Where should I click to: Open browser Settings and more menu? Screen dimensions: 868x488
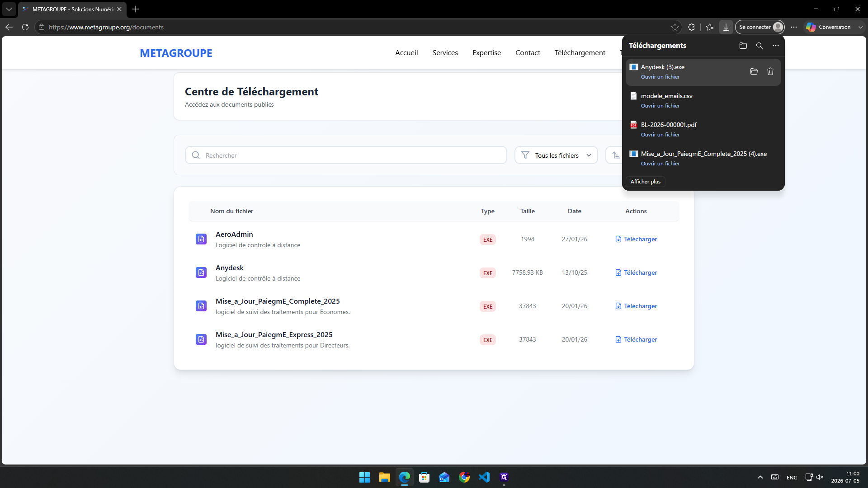click(x=794, y=27)
